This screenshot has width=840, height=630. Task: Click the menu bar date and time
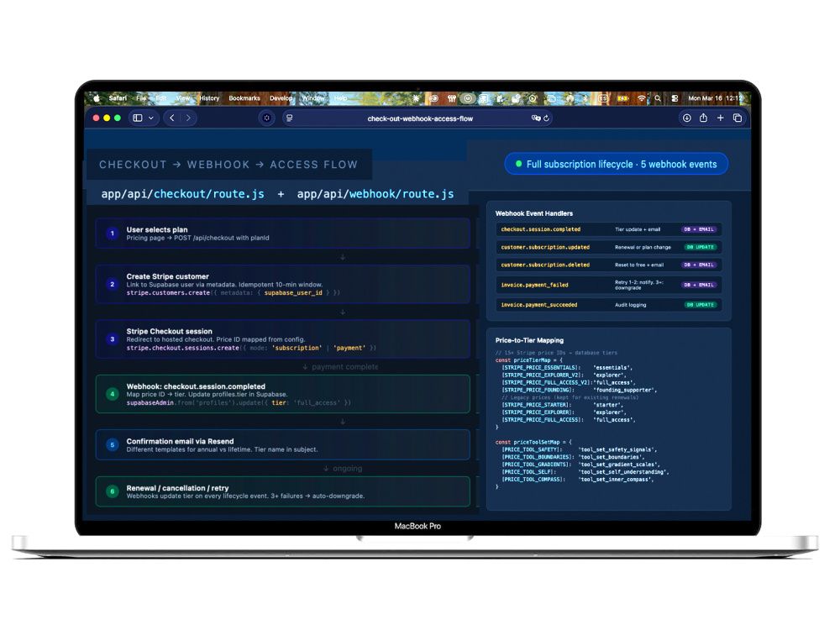click(715, 98)
